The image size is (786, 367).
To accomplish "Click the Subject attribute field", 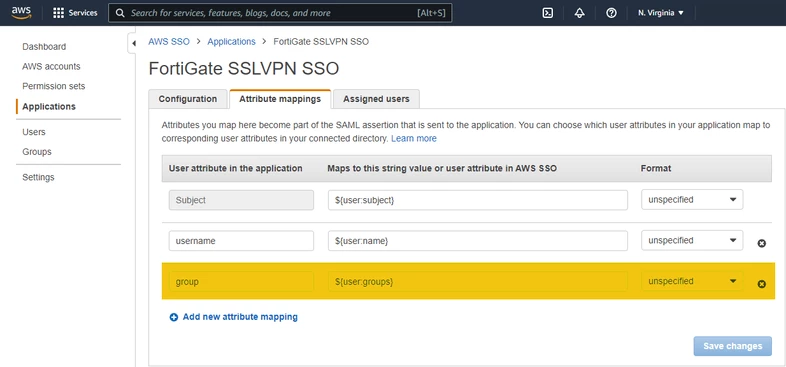I will point(241,200).
